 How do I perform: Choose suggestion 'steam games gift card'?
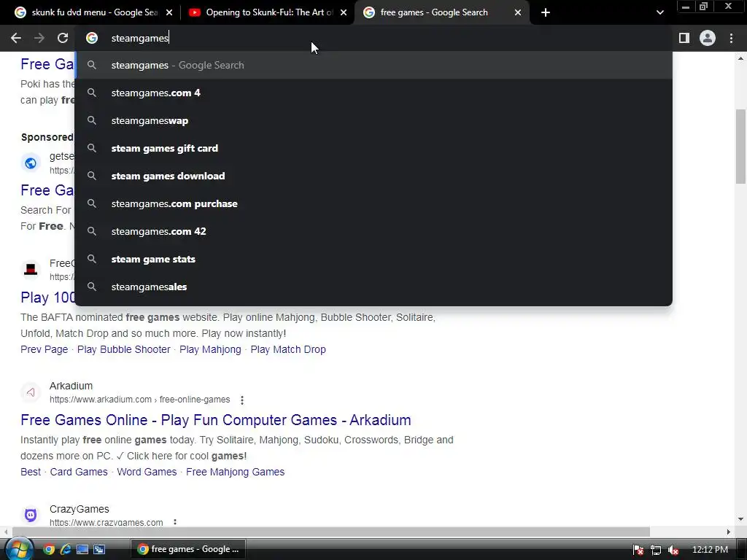pyautogui.click(x=373, y=148)
